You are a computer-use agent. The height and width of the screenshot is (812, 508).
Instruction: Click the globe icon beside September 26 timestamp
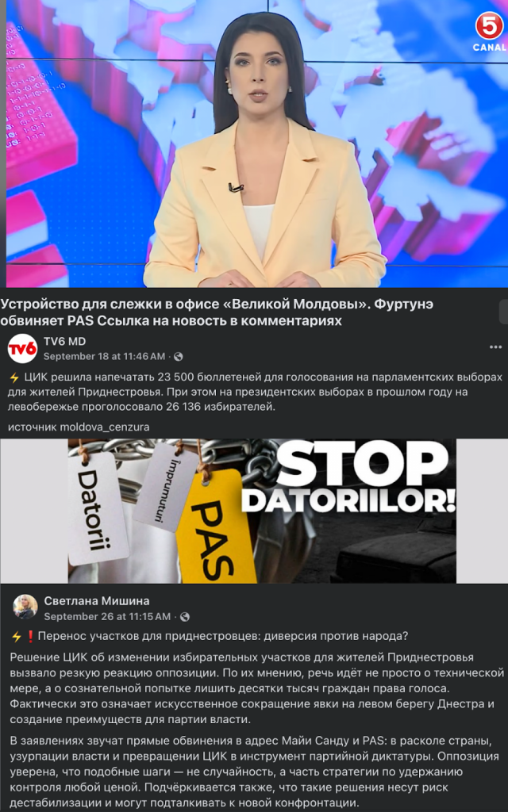[184, 617]
